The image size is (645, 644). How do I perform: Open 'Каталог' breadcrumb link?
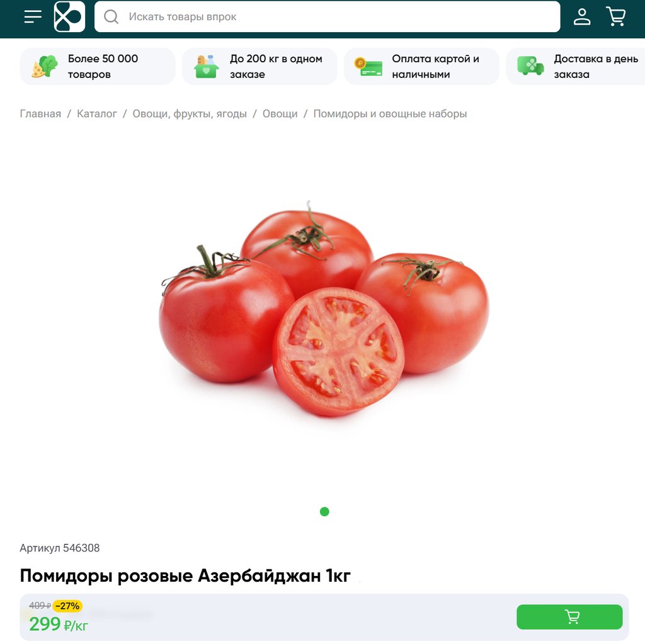tap(96, 113)
